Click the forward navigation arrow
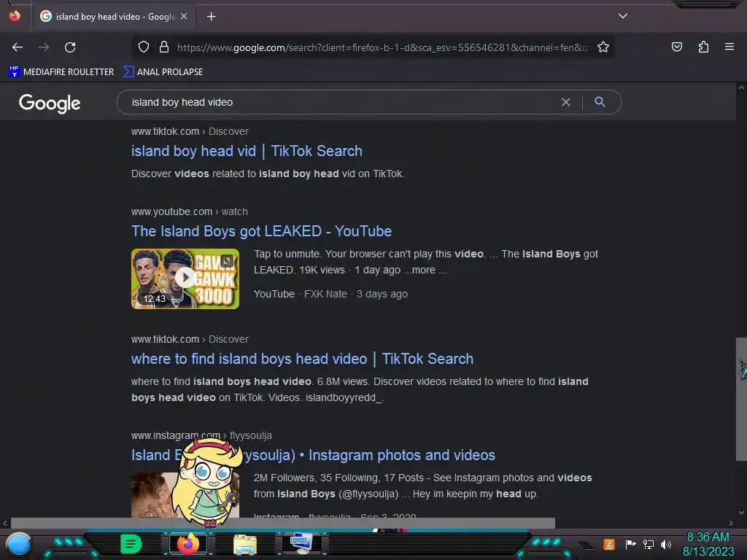This screenshot has width=747, height=560. coord(44,47)
